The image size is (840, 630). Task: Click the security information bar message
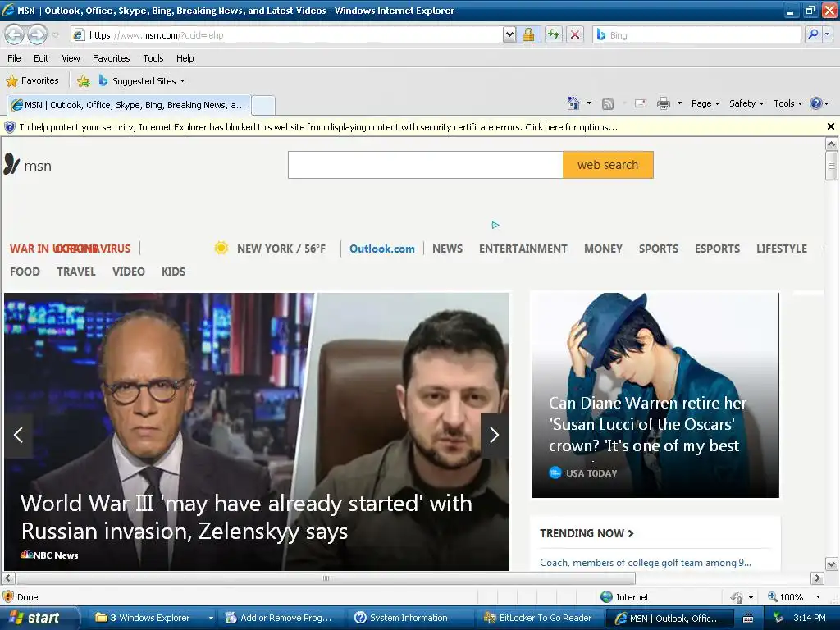click(x=318, y=127)
